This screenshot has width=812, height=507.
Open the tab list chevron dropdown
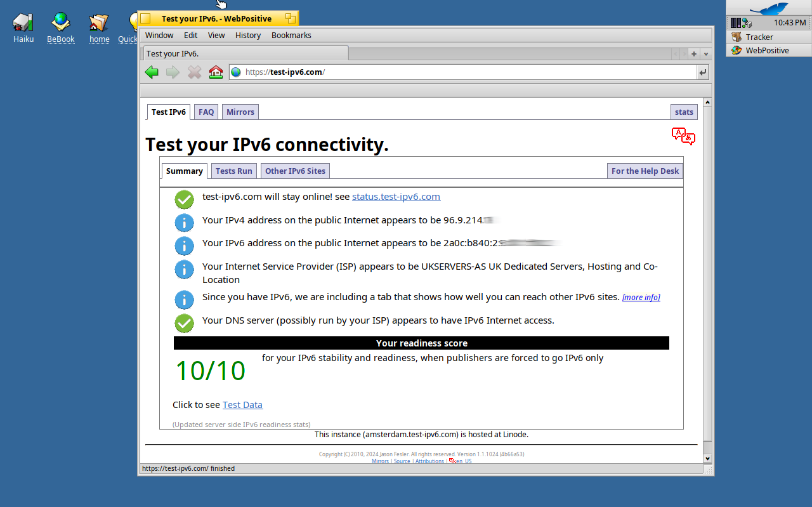click(706, 54)
